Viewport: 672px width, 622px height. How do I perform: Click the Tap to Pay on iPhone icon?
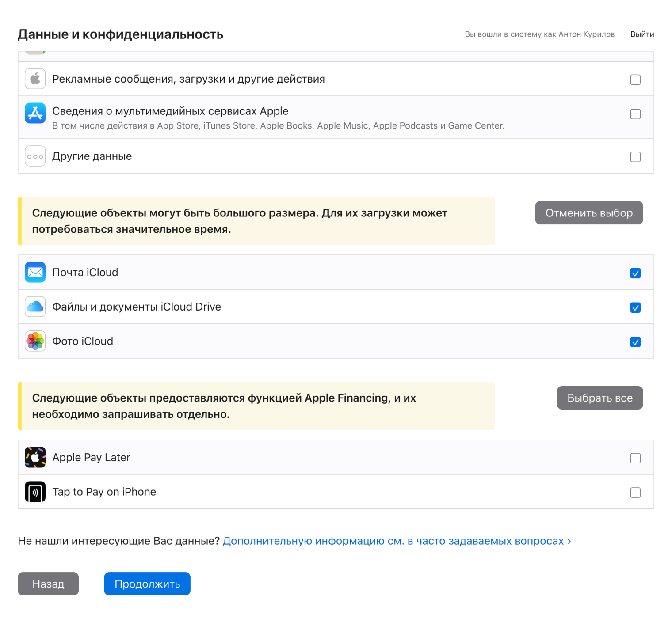[35, 491]
